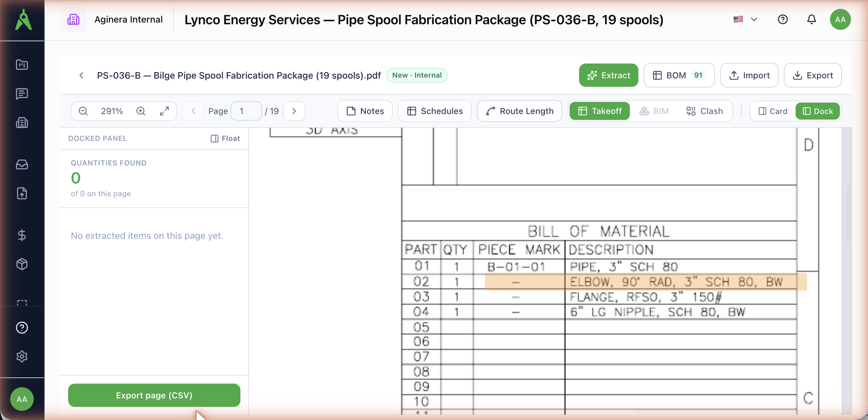
Task: Click the Aginera compass logo
Action: point(23,20)
